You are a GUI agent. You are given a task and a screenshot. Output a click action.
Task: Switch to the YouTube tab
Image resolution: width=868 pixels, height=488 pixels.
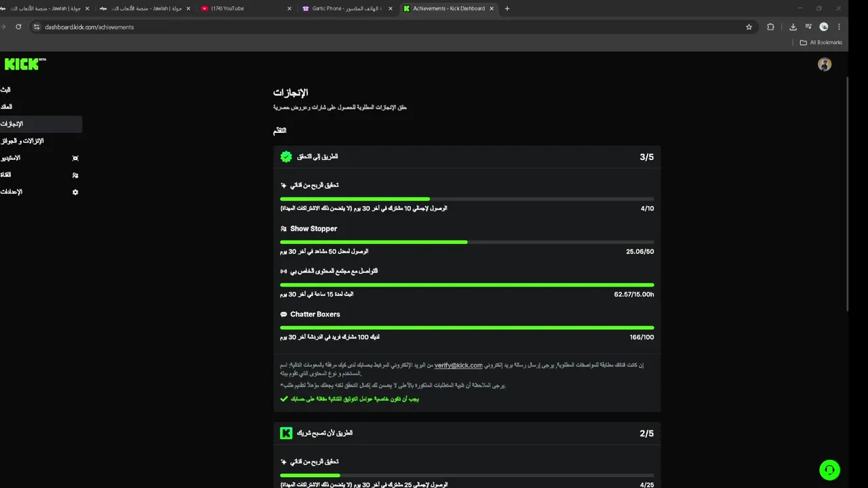227,9
